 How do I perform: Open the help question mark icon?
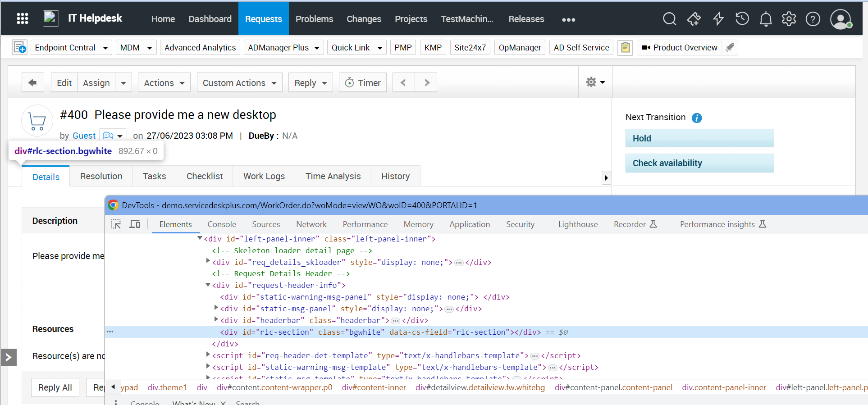click(x=813, y=19)
